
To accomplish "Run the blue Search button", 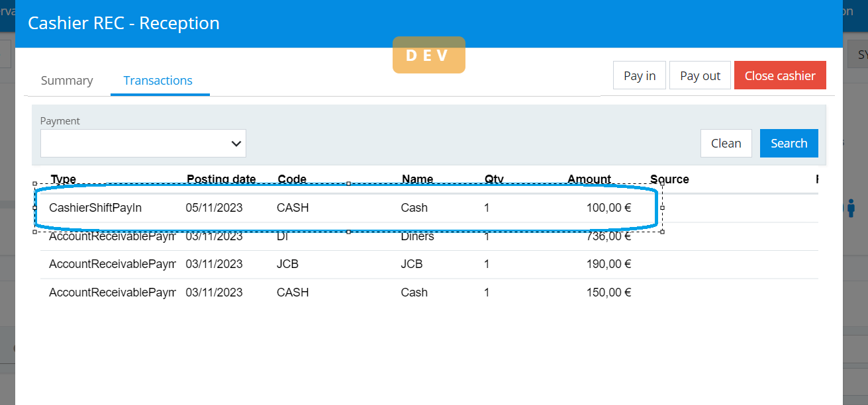I will coord(789,144).
